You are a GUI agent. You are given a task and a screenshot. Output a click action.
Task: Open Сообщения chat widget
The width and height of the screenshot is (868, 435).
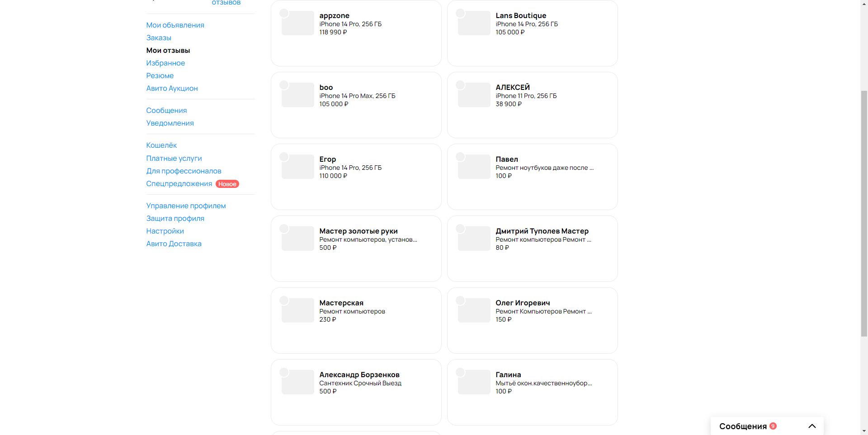coord(767,426)
